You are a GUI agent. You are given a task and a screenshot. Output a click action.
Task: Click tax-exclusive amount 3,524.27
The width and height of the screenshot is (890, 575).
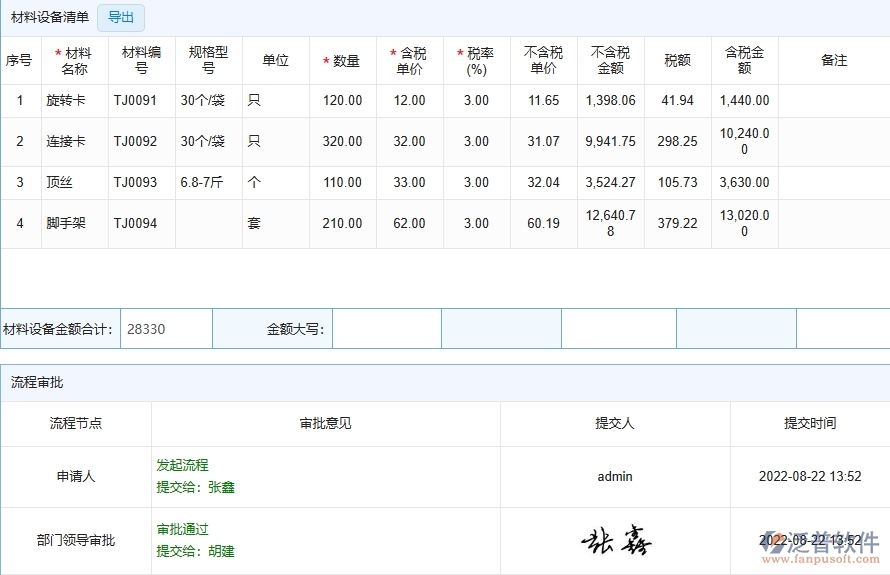(610, 182)
